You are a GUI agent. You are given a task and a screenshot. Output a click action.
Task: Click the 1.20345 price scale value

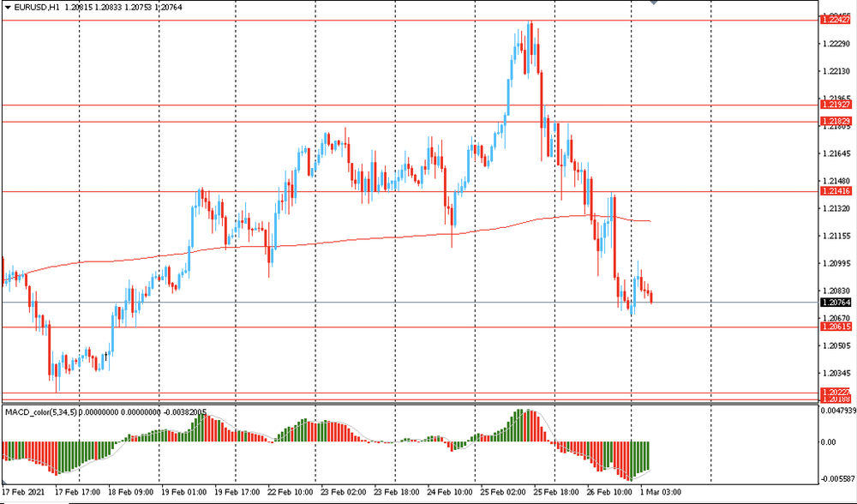[836, 374]
